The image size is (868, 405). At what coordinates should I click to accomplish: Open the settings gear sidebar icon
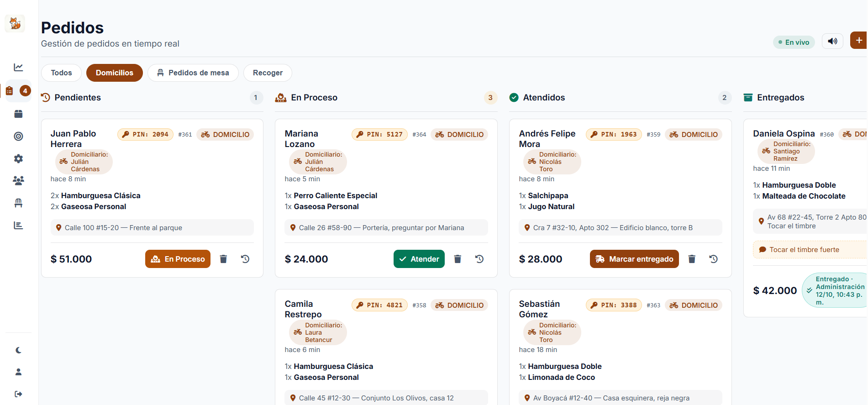18,158
